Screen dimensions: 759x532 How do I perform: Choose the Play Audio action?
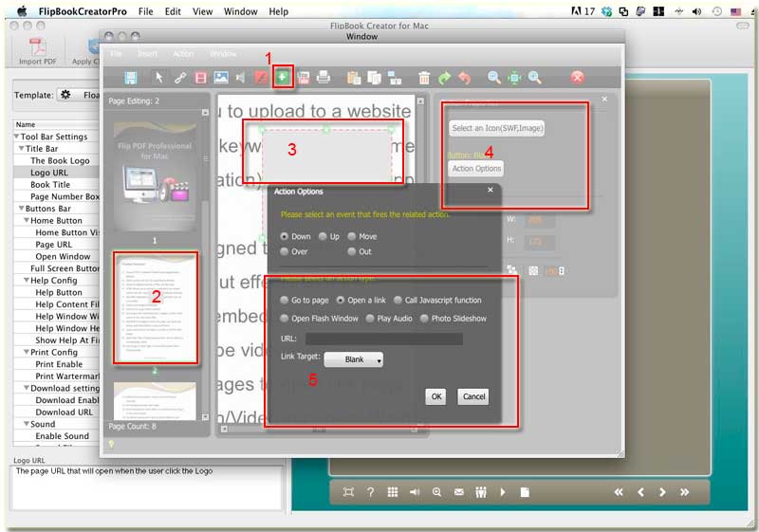coord(370,319)
